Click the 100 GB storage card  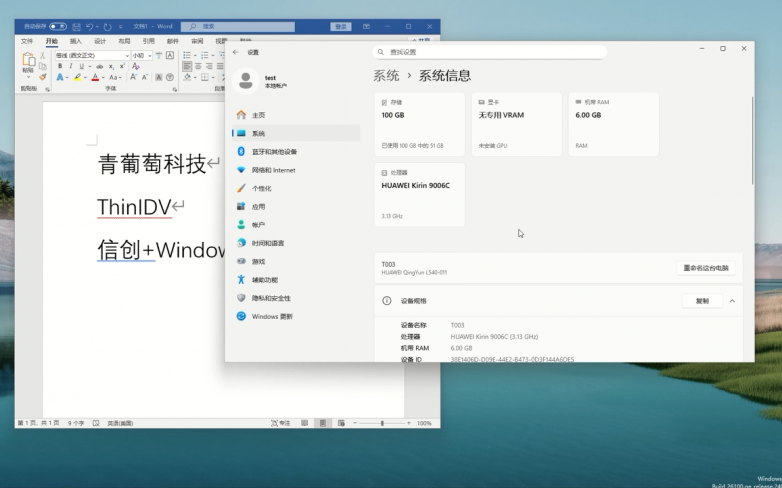(x=419, y=124)
